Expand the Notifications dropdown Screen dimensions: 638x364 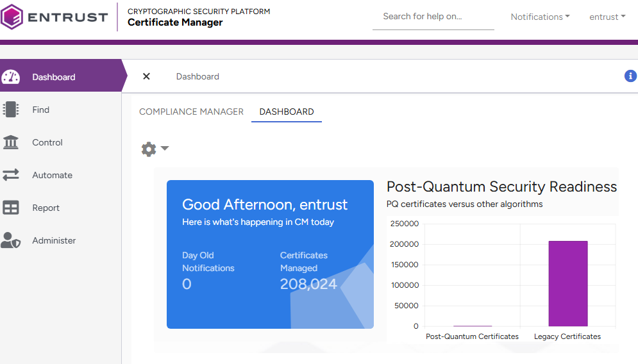click(540, 17)
